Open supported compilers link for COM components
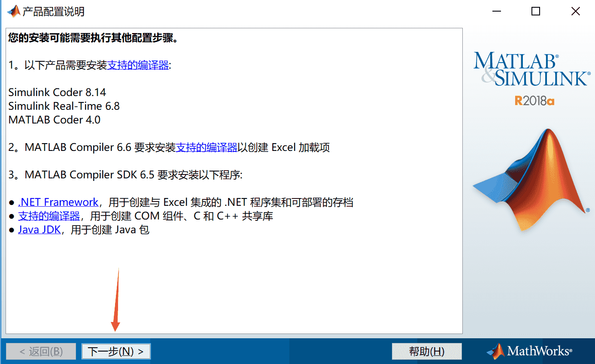 [49, 216]
